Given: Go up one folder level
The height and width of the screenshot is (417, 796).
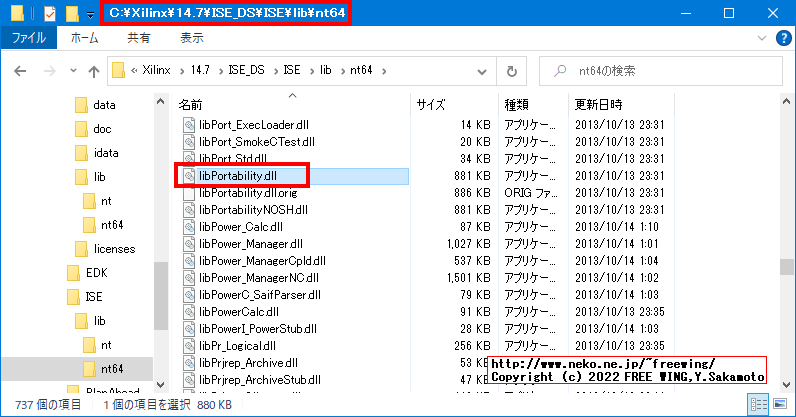Looking at the screenshot, I should (94, 71).
